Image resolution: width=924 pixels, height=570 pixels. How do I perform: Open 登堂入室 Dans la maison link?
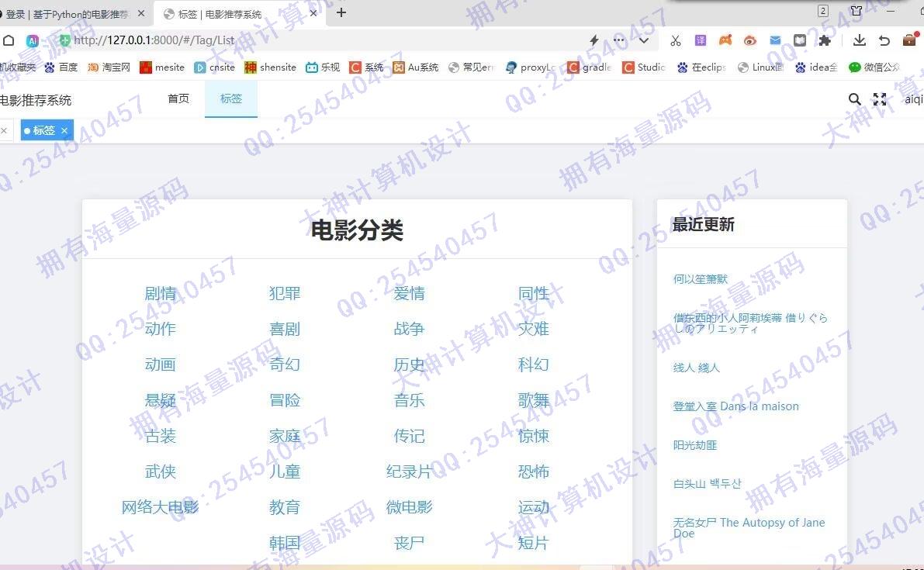[735, 406]
